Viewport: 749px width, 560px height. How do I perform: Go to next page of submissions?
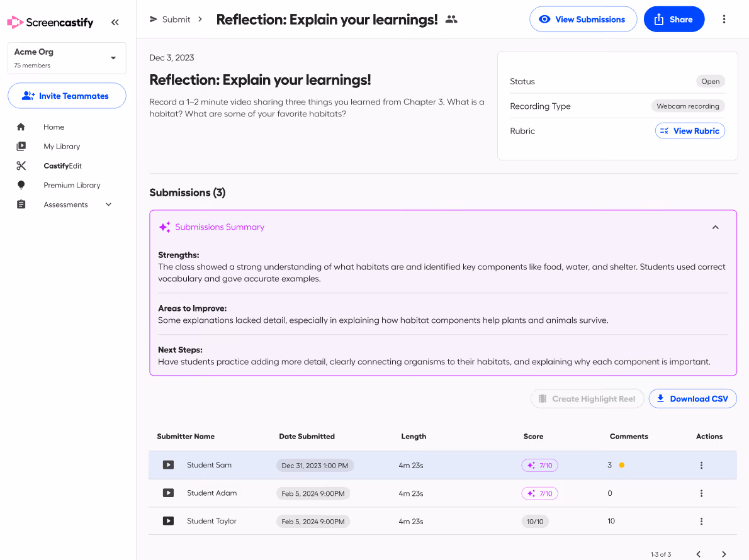click(x=724, y=554)
